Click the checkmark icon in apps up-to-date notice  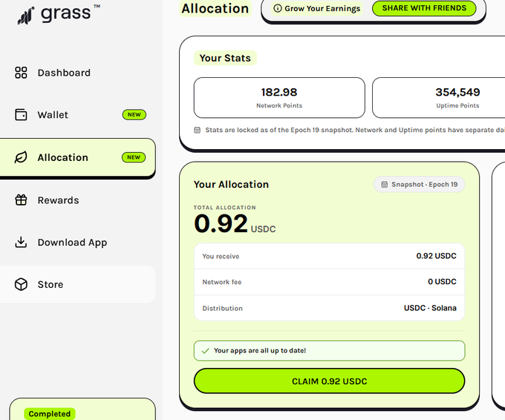tap(205, 351)
